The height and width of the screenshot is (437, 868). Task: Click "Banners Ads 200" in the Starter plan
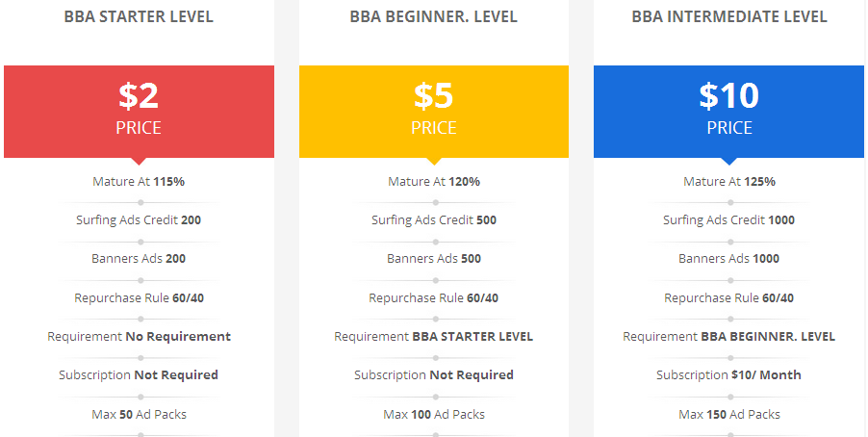139,258
